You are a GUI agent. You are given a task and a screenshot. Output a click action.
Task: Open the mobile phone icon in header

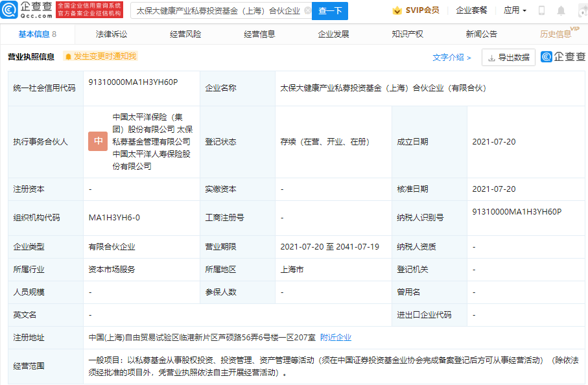[541, 10]
